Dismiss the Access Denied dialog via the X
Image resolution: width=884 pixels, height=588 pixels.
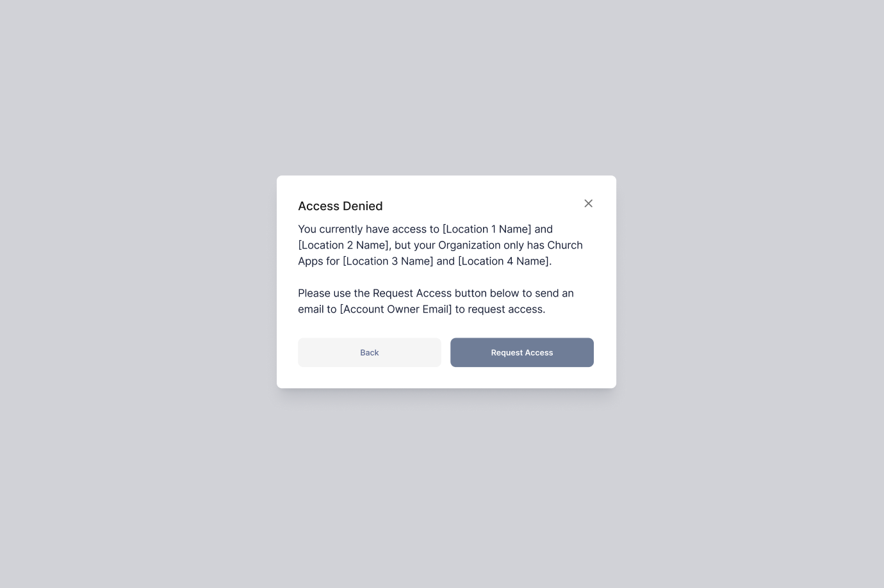[x=588, y=203]
